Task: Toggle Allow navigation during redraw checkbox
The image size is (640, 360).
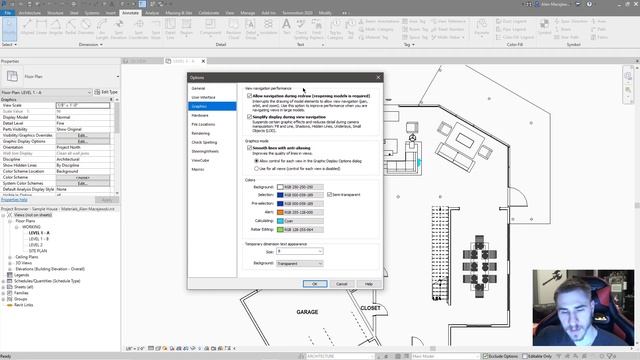Action: (x=249, y=96)
